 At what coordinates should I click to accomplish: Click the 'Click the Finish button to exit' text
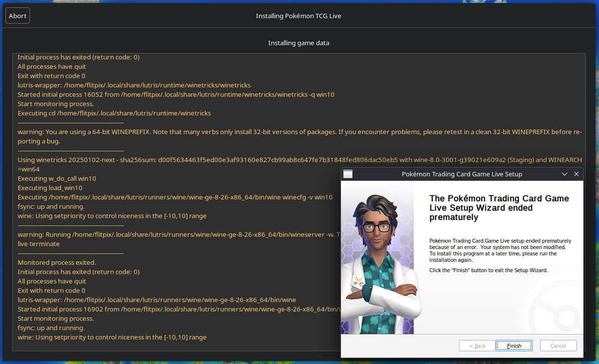click(x=488, y=270)
